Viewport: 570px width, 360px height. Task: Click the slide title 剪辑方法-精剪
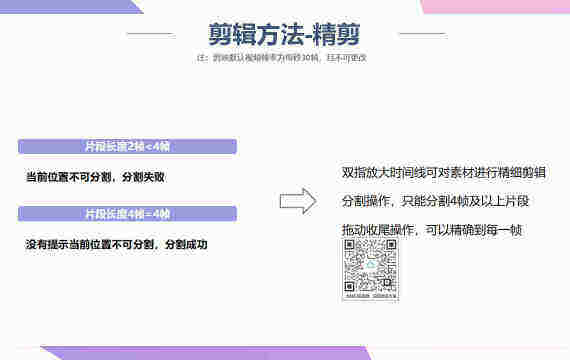[x=284, y=35]
